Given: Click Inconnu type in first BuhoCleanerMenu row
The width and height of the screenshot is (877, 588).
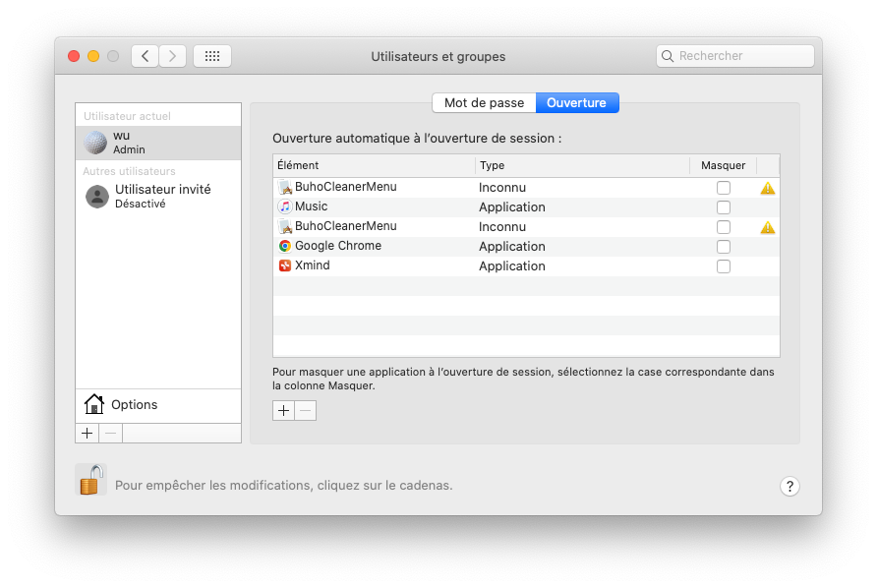Looking at the screenshot, I should 502,188.
